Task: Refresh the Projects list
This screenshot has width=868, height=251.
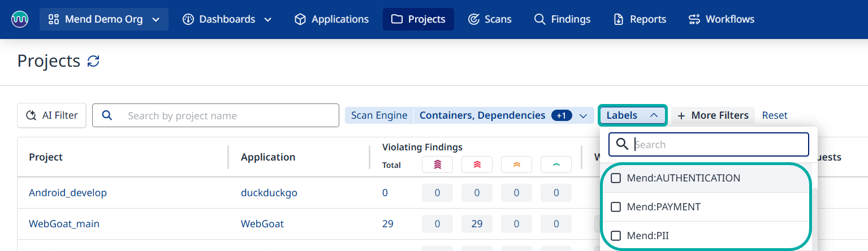Action: click(93, 61)
